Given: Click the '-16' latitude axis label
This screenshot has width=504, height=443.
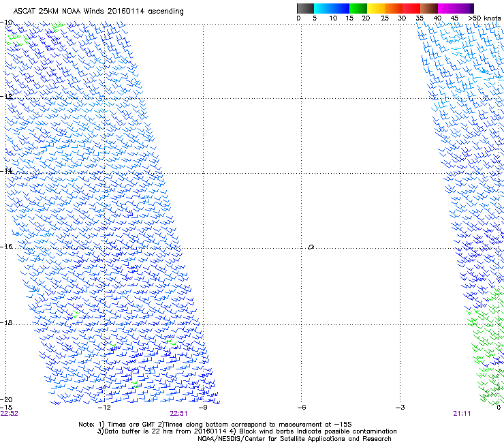Looking at the screenshot, I should click(x=6, y=247).
